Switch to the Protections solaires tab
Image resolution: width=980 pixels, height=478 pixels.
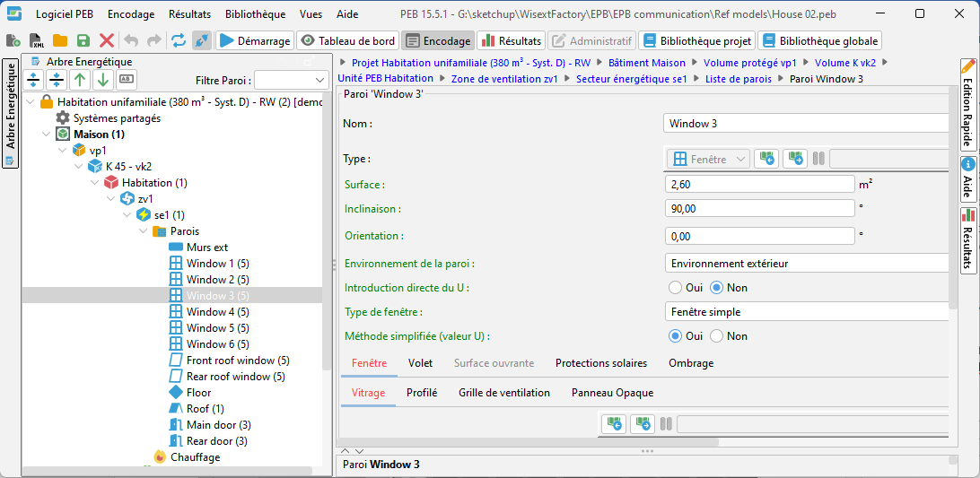click(600, 363)
